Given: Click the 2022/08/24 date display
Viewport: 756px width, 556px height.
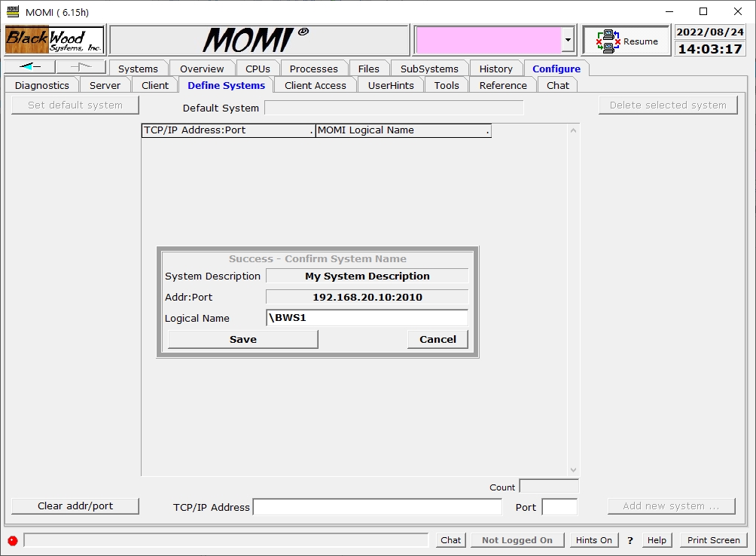Looking at the screenshot, I should [710, 32].
